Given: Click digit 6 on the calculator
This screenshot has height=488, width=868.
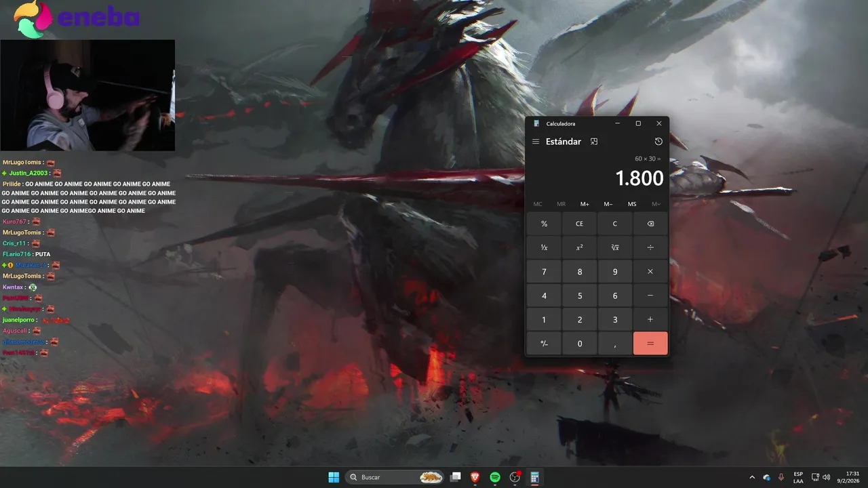Looking at the screenshot, I should tap(615, 296).
